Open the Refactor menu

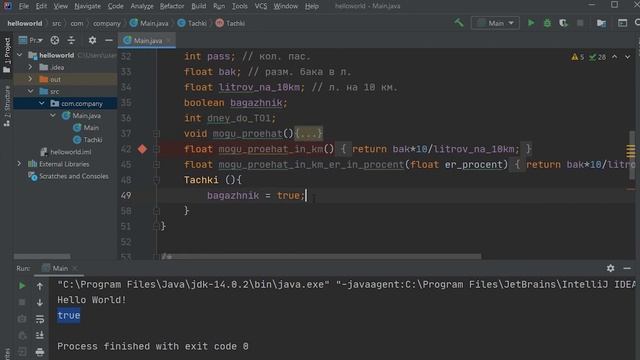click(x=172, y=6)
